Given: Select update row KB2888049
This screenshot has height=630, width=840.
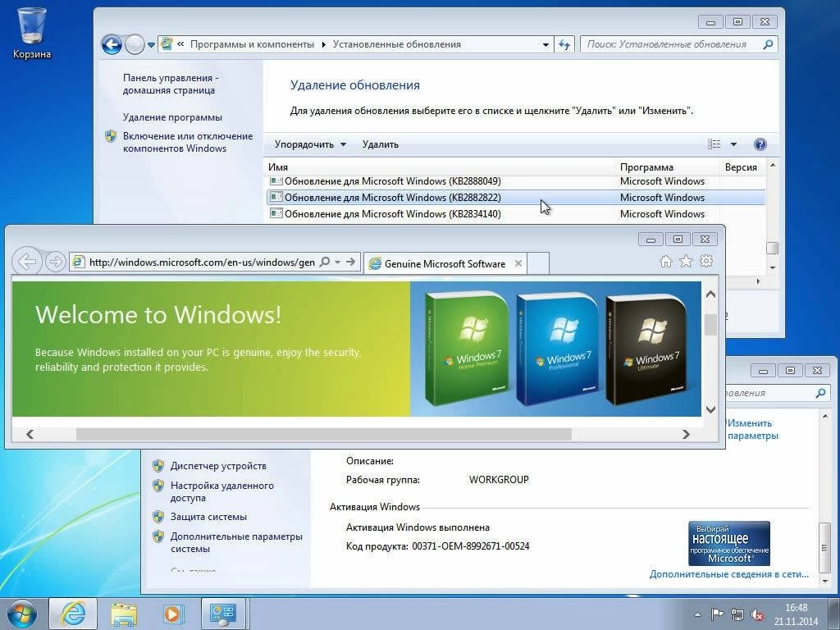Looking at the screenshot, I should (x=515, y=181).
